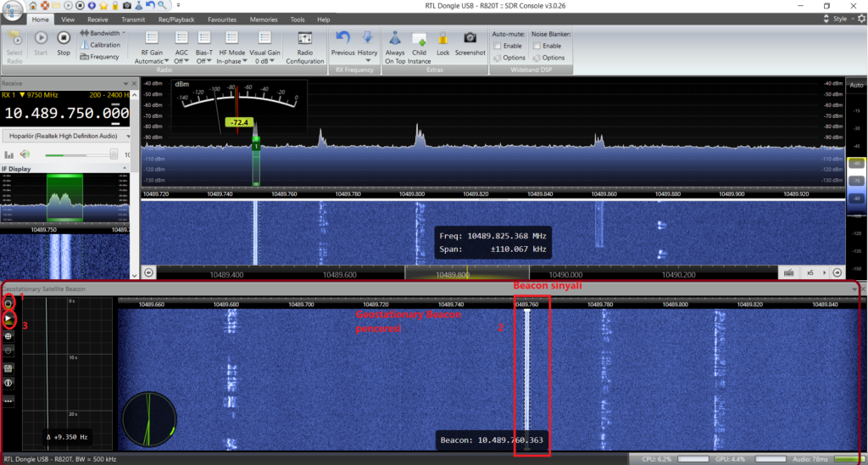Screen dimensions: 868x465
Task: Enable the Noise Blanker checkbox
Action: [536, 46]
